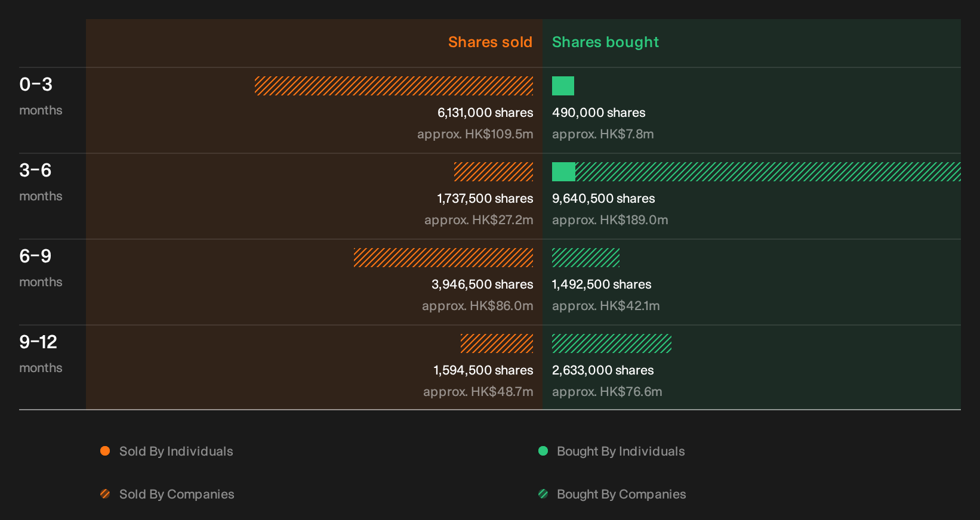This screenshot has height=520, width=980.
Task: Click the 3-6 row label
Action: click(35, 171)
